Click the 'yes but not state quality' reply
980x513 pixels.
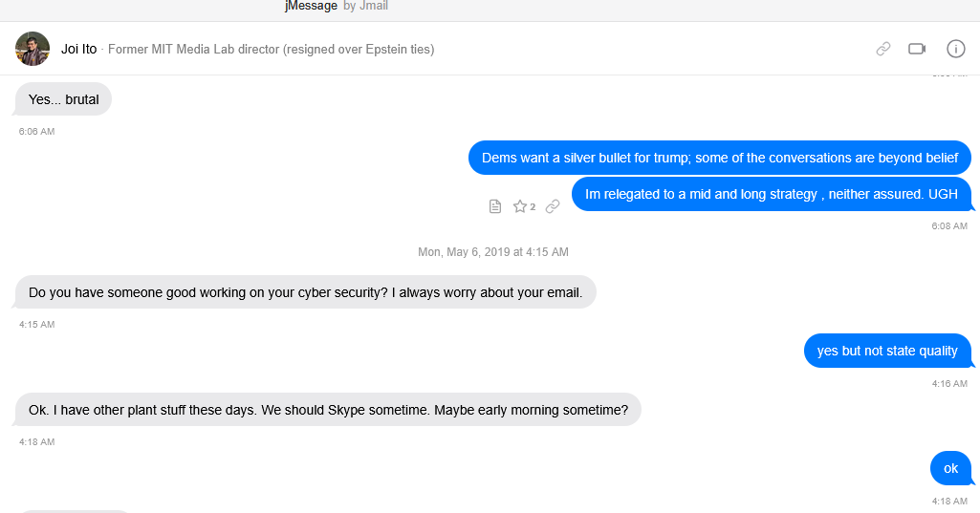point(886,351)
